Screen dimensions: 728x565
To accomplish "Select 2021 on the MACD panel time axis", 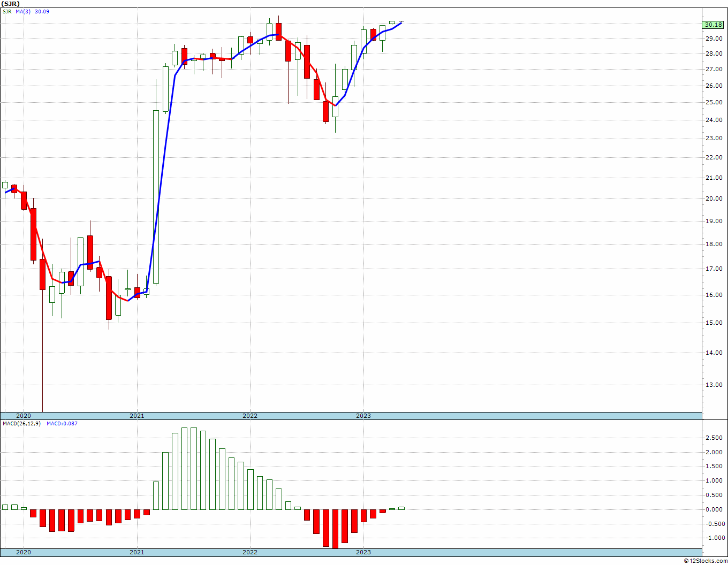I will coord(137,552).
